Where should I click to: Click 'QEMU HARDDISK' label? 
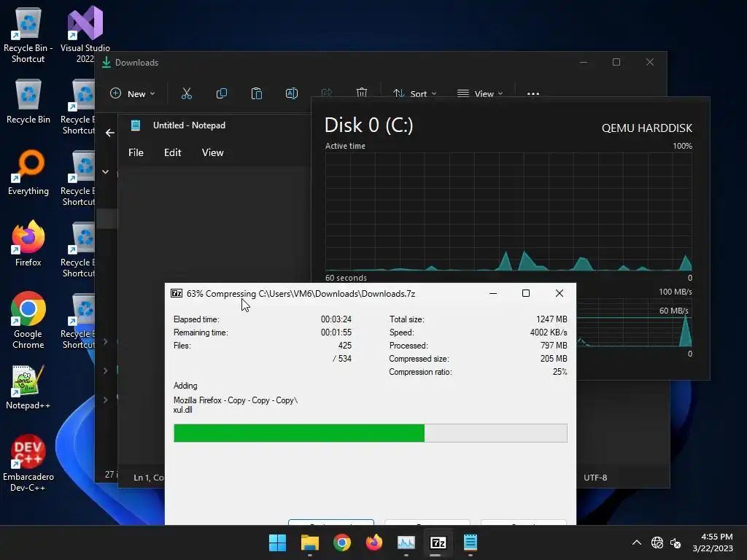[x=646, y=128]
